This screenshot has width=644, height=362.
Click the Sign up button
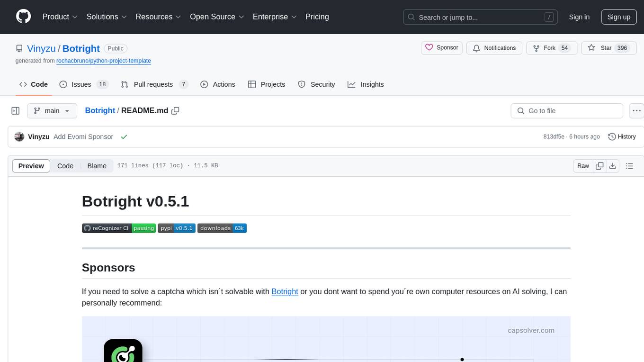619,17
